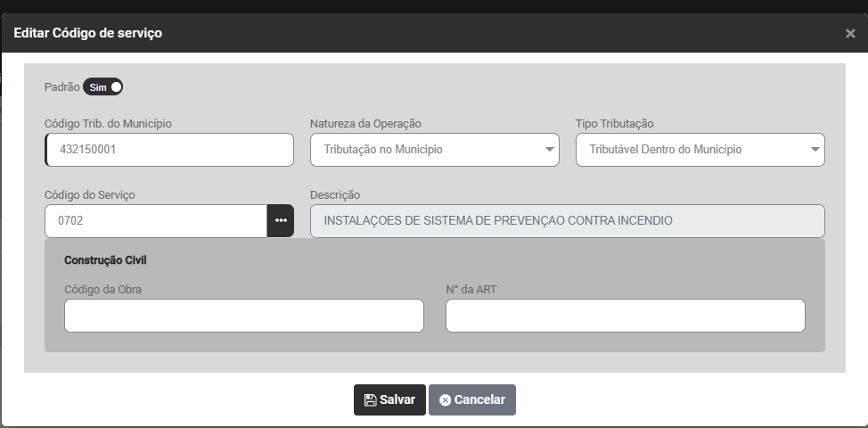Focus the empty Código da Obra field

(x=243, y=316)
